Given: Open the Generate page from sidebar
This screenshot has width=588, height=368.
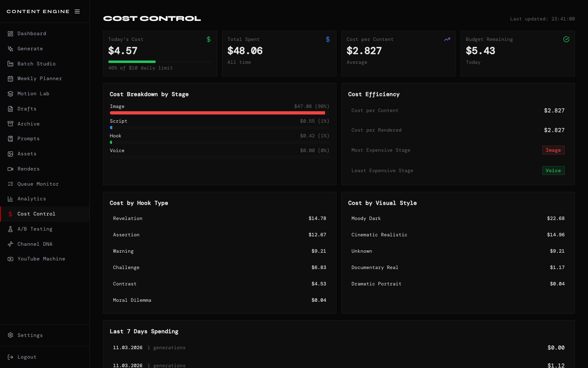Looking at the screenshot, I should click(x=30, y=49).
